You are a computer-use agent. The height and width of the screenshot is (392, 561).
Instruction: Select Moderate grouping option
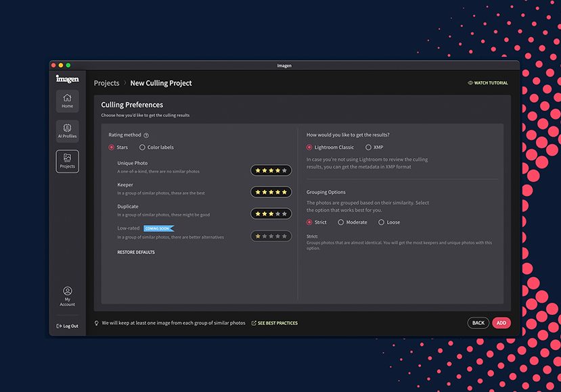pos(340,222)
